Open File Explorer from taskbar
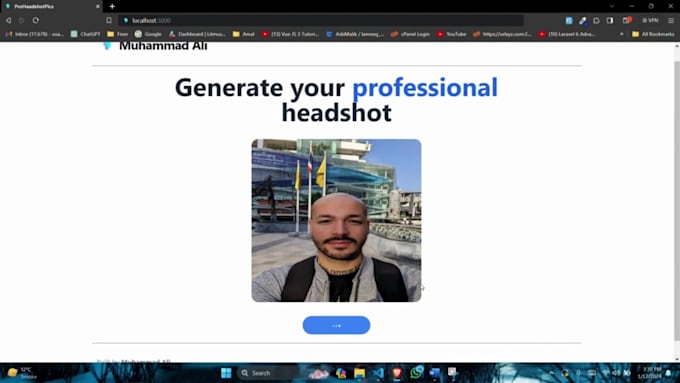The height and width of the screenshot is (383, 680). (x=359, y=373)
